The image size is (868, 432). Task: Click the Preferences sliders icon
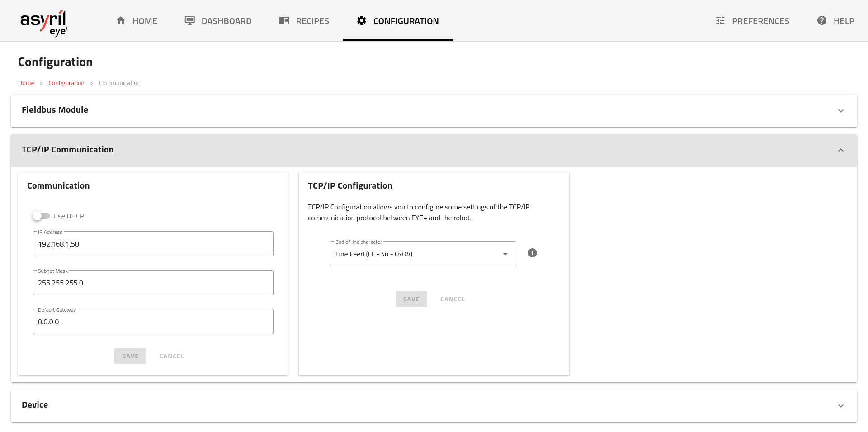[x=720, y=21]
